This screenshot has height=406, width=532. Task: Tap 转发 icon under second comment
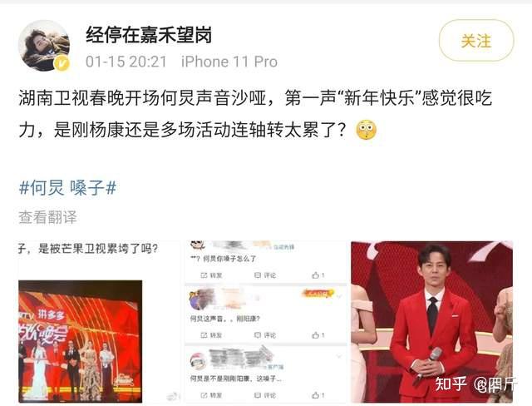tap(212, 335)
